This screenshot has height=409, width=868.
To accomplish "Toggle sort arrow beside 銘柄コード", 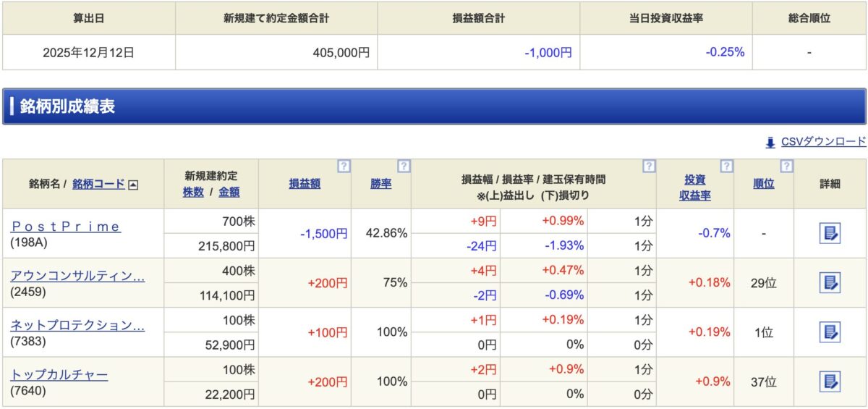I will pos(133,185).
